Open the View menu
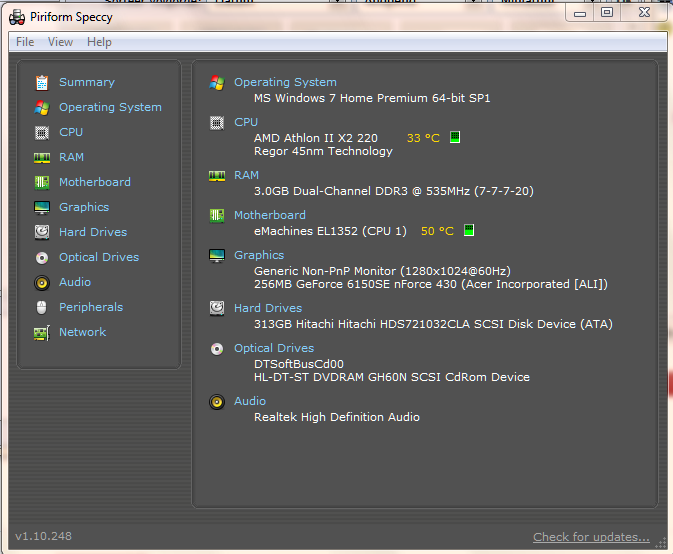673x554 pixels. click(60, 42)
